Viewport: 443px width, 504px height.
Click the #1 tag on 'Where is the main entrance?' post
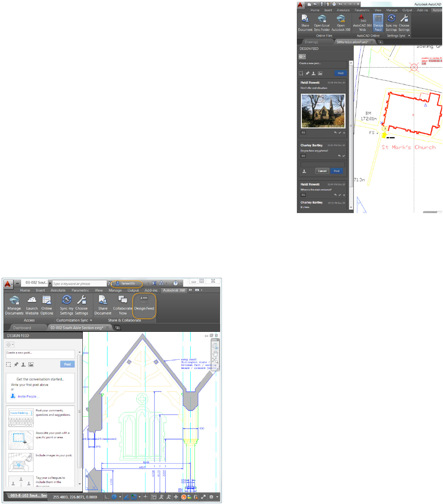click(x=303, y=195)
